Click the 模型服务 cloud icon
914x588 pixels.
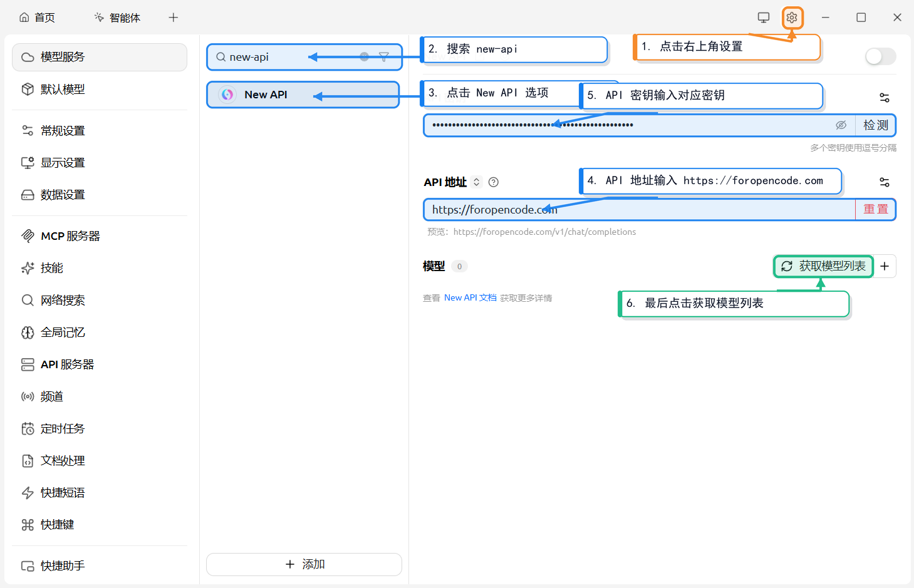tap(28, 57)
